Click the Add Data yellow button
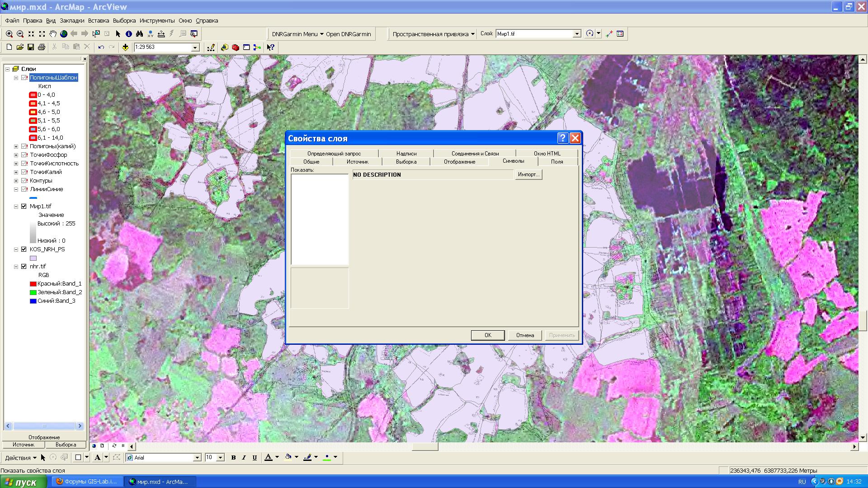Image resolution: width=868 pixels, height=488 pixels. tap(125, 47)
